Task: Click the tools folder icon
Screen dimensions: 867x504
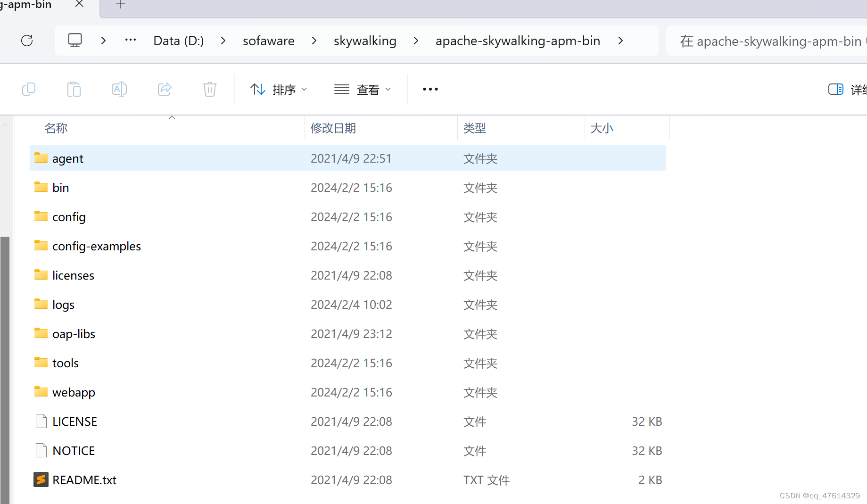Action: click(x=41, y=363)
